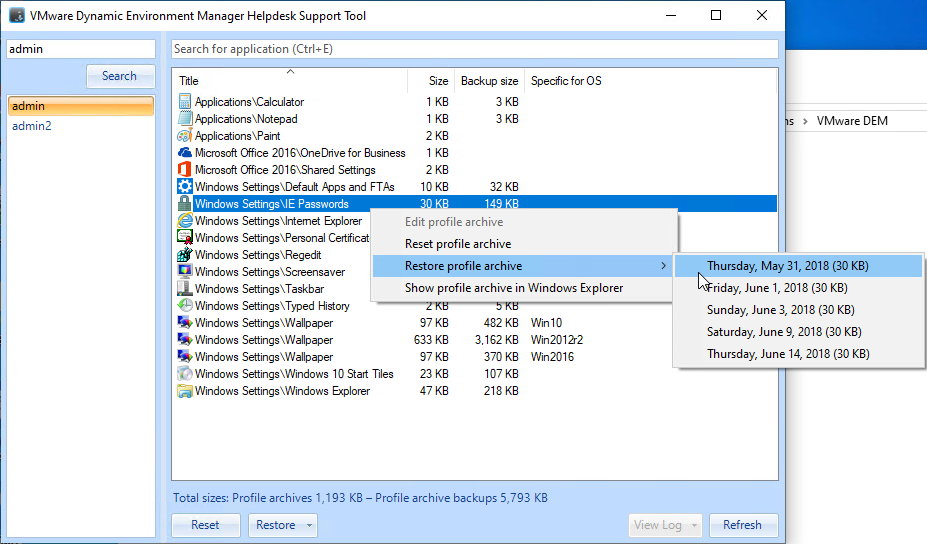Click the Office 2016 Shared Settings icon
The width and height of the screenshot is (927, 544).
point(184,170)
